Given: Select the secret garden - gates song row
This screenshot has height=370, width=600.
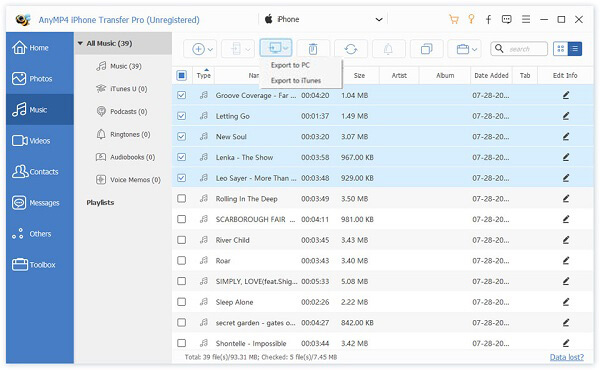Looking at the screenshot, I should tap(383, 323).
